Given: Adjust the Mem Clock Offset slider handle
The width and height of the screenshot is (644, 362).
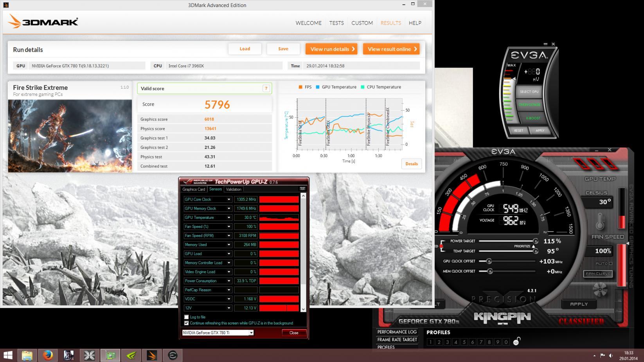Looking at the screenshot, I should tap(489, 271).
